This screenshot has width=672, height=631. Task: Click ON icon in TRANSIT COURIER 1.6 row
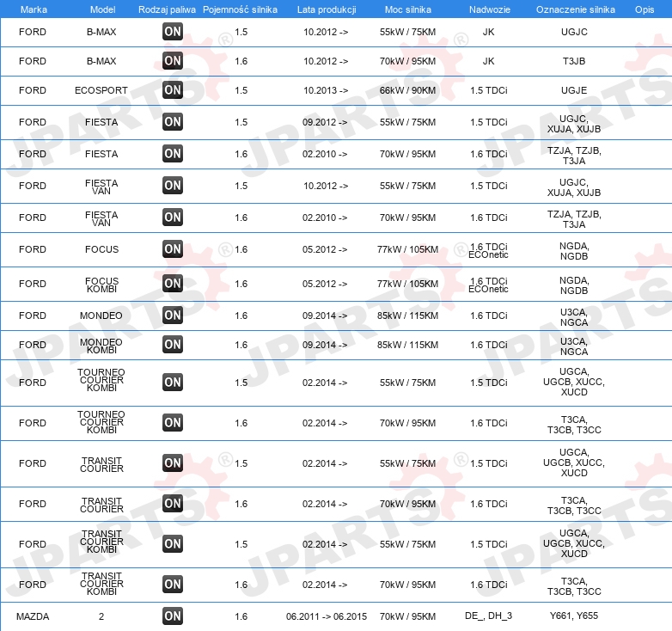pos(173,504)
